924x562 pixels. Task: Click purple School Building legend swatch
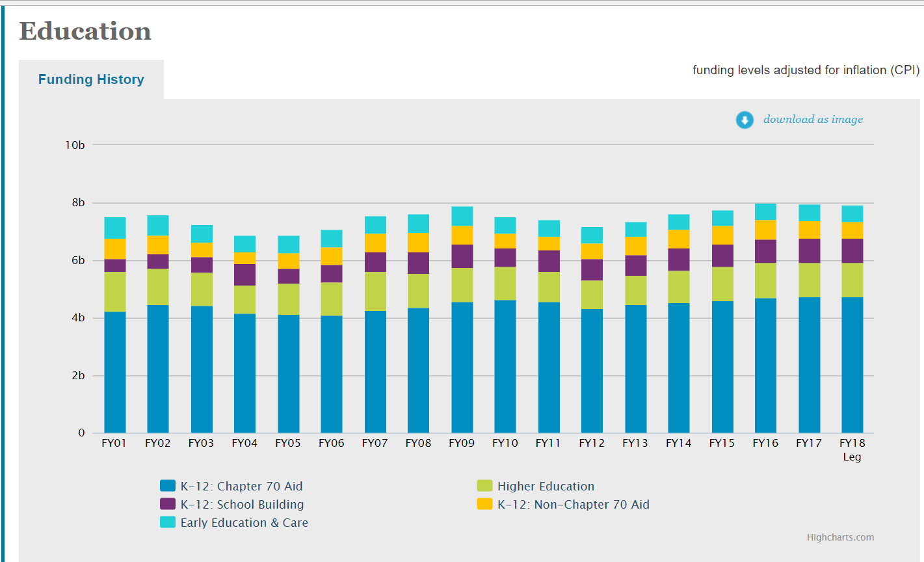coord(168,504)
